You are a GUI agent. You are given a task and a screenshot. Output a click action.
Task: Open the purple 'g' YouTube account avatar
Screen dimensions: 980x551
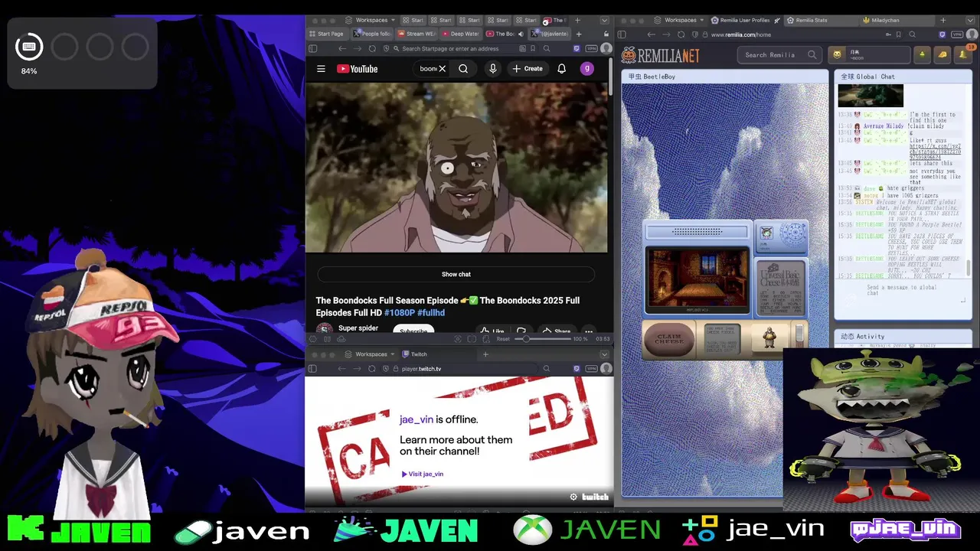(x=587, y=69)
